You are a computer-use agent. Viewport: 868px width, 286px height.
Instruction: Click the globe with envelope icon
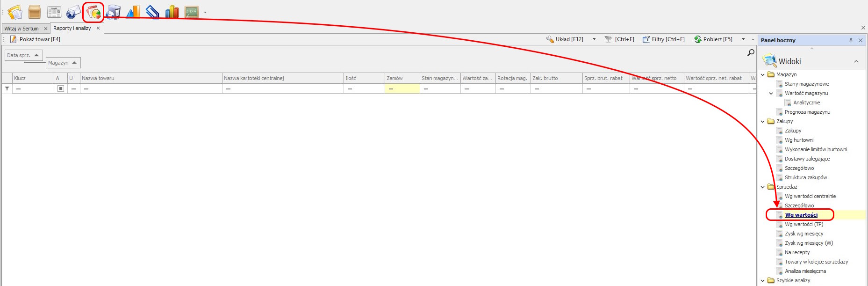point(73,12)
